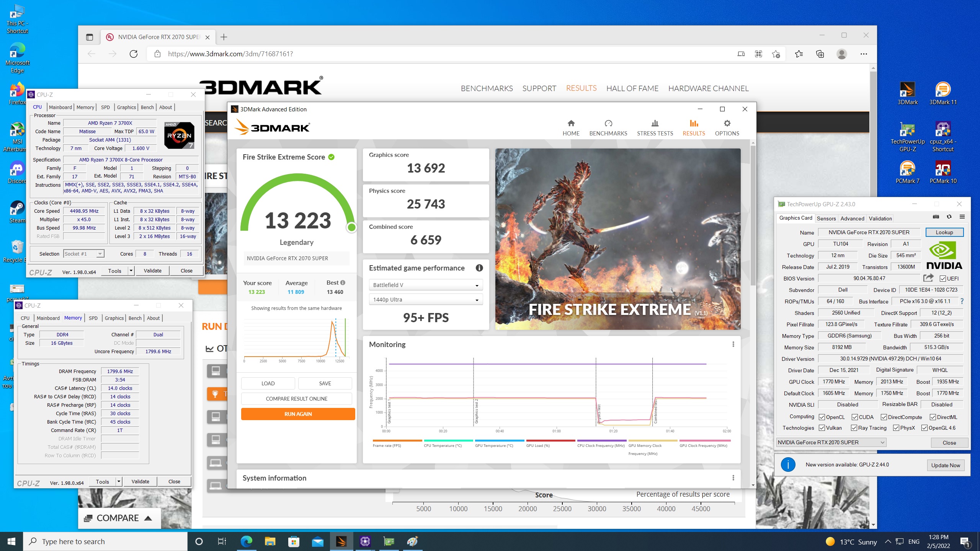This screenshot has width=980, height=551.
Task: Click GPU-Z refresh icon
Action: (x=949, y=217)
